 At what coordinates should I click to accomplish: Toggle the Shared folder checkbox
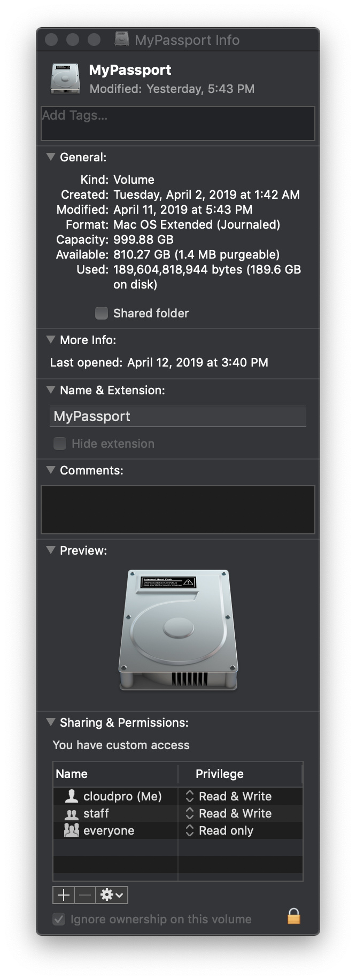pos(101,313)
